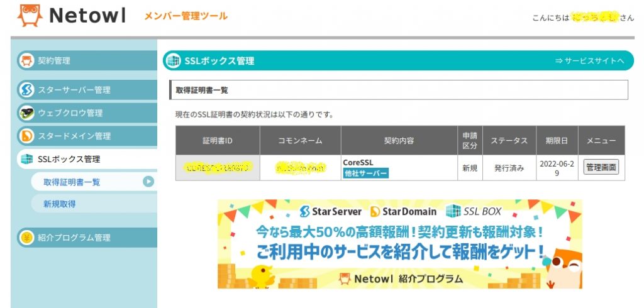Click the ウェブクロウ管理 crow icon
Image resolution: width=644 pixels, height=308 pixels.
[26, 113]
